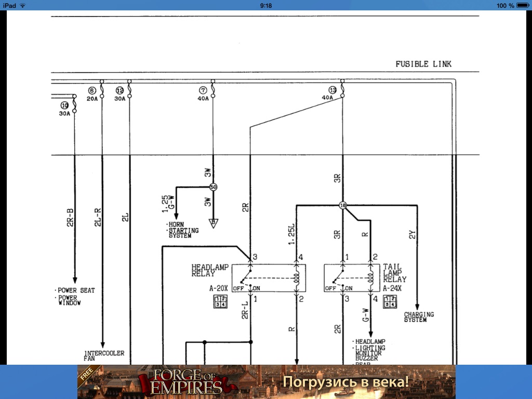Tap fuse number 13 circle marker
Image resolution: width=532 pixels, height=399 pixels.
coord(332,90)
